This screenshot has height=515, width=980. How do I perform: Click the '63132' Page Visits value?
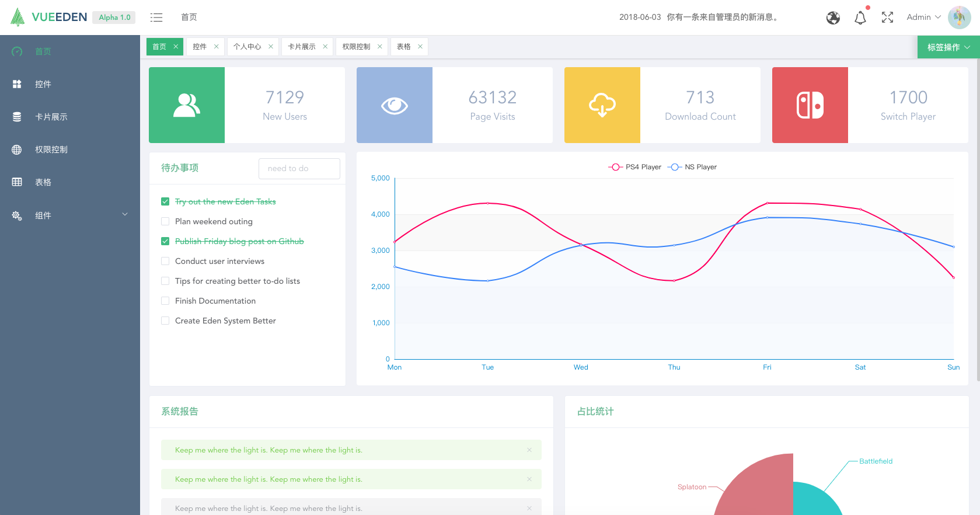pos(493,97)
